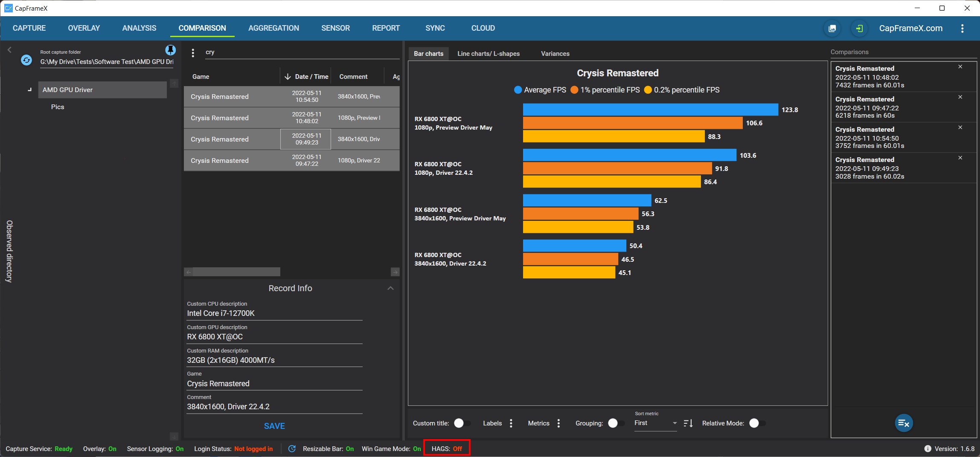Viewport: 980px width, 457px height.
Task: Click the login icon in header
Action: 859,29
